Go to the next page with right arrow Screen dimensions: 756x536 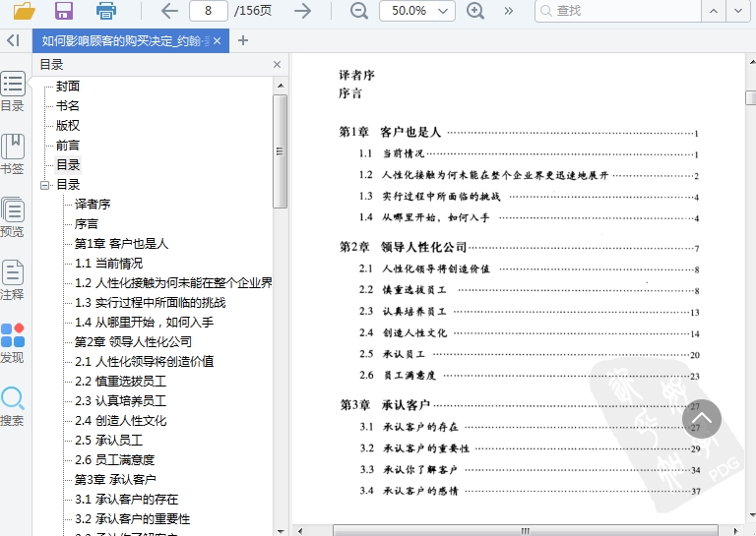click(302, 11)
